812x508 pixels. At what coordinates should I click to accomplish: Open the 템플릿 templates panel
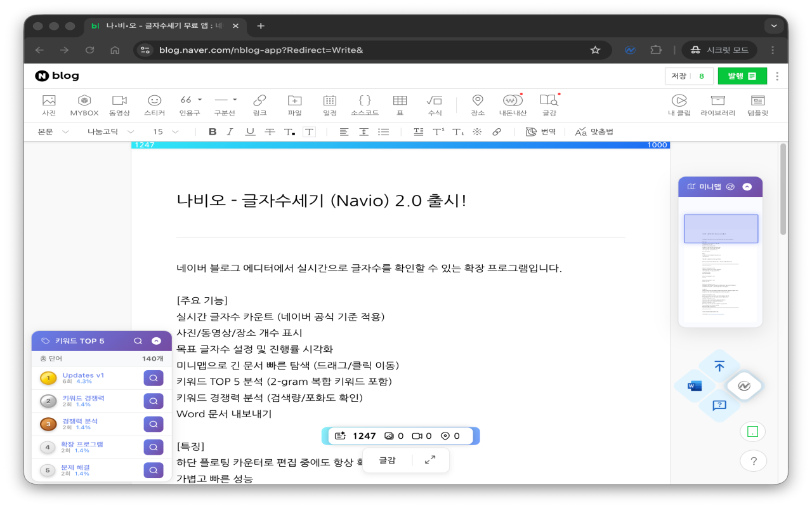pyautogui.click(x=757, y=105)
